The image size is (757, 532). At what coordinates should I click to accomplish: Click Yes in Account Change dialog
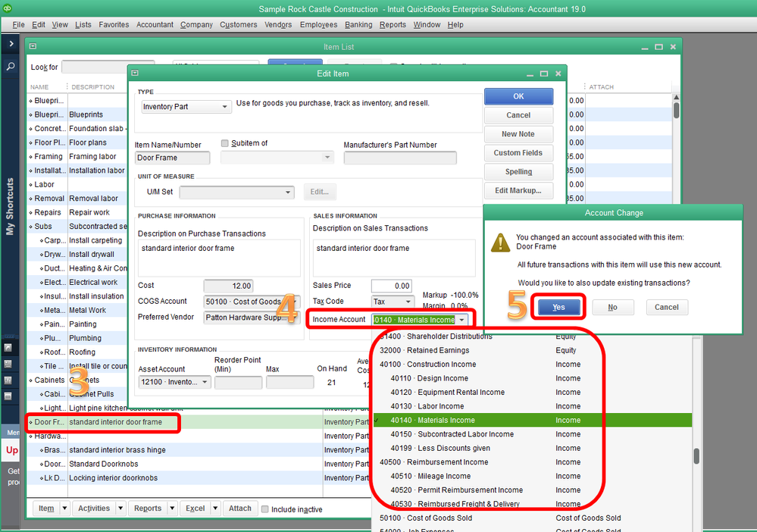coord(559,308)
